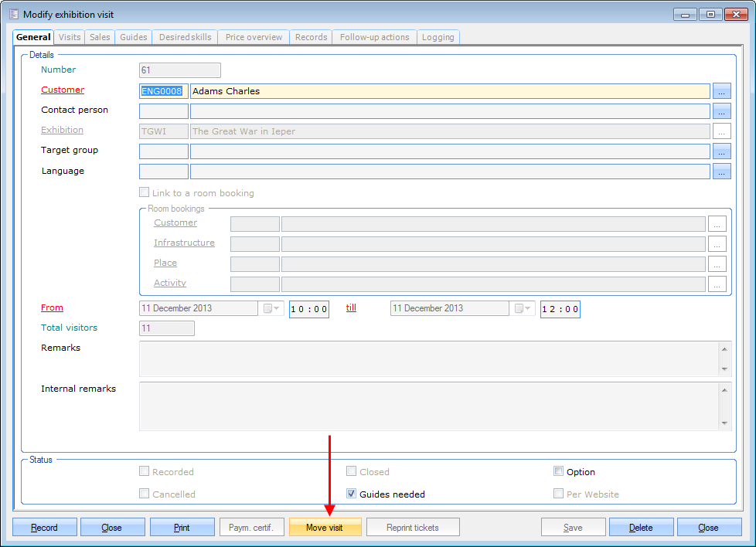Image resolution: width=756 pixels, height=547 pixels.
Task: Open Activity lookup button in Room bookings
Action: click(x=717, y=284)
